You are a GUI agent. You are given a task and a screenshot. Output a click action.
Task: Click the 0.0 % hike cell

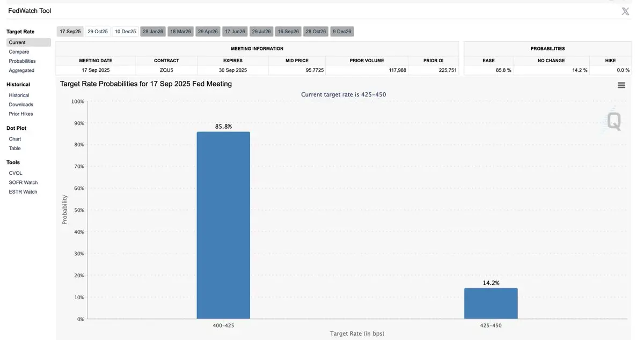tap(611, 70)
